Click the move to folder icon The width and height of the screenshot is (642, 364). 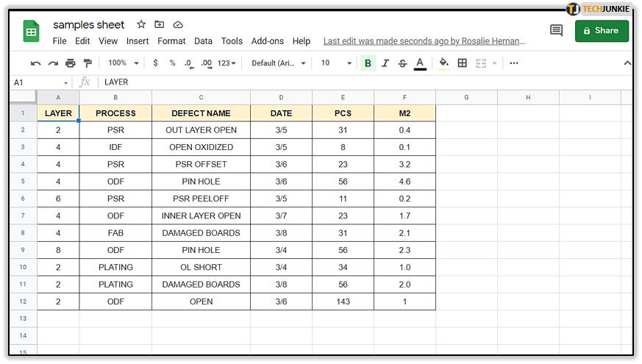(160, 25)
